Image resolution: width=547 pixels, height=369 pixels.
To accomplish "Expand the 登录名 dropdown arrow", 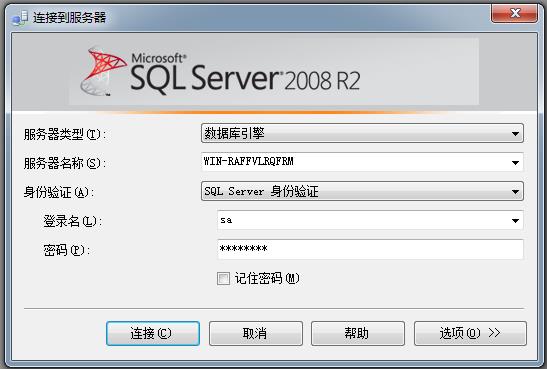I will coord(515,220).
